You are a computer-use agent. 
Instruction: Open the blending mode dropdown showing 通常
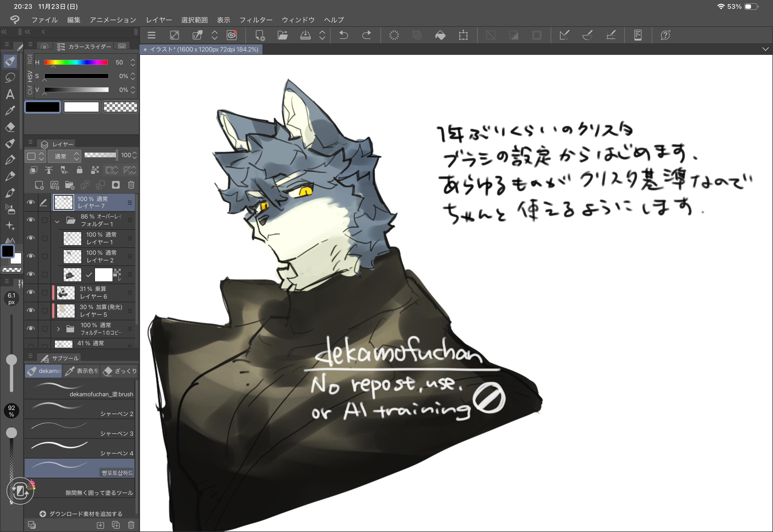click(64, 156)
